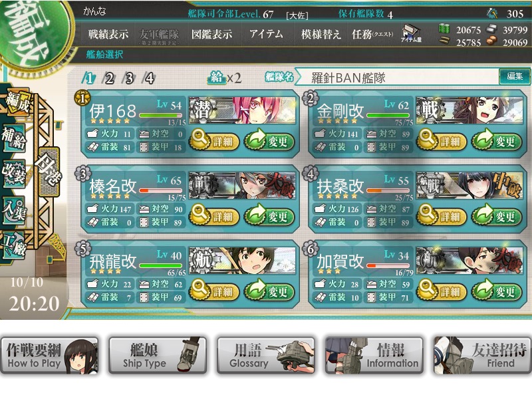Open the 任務 quest menu
The image size is (532, 399).
(372, 34)
